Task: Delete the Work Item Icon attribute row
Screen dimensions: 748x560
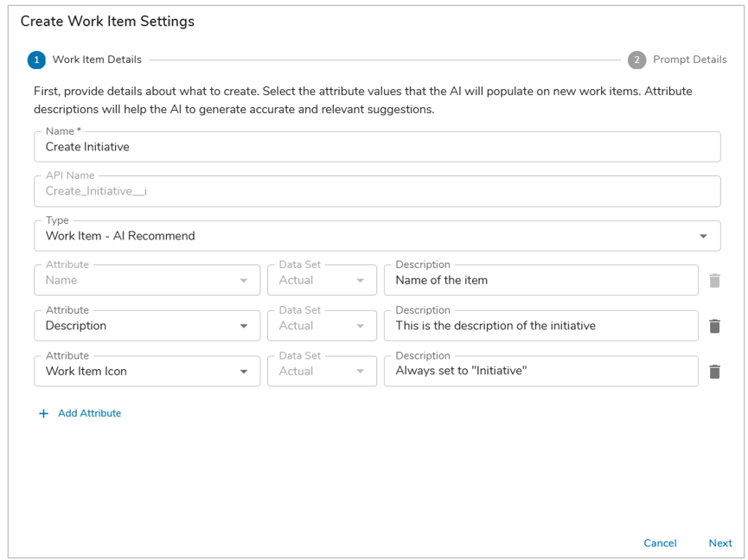Action: [714, 372]
